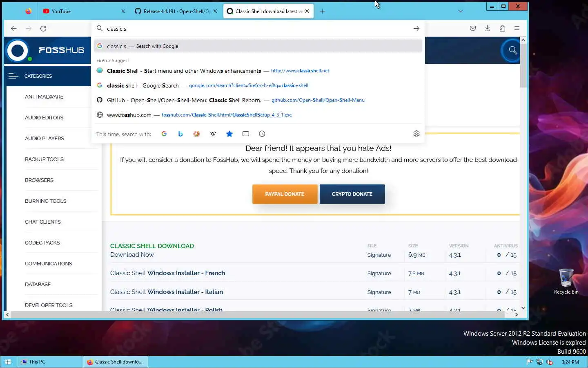Click the CRYPTO DONATE button

(352, 194)
